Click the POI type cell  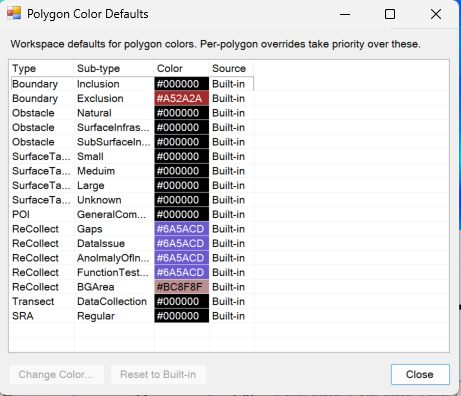tap(42, 214)
